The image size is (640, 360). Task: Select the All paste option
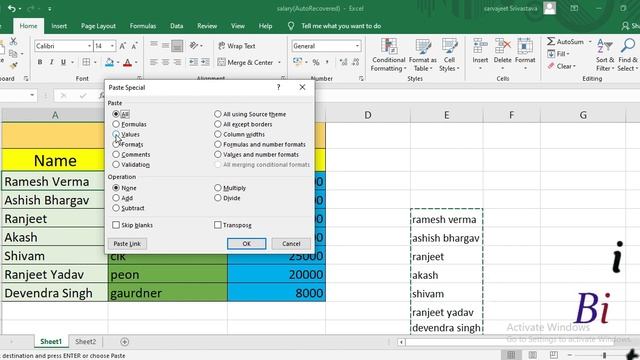point(116,114)
